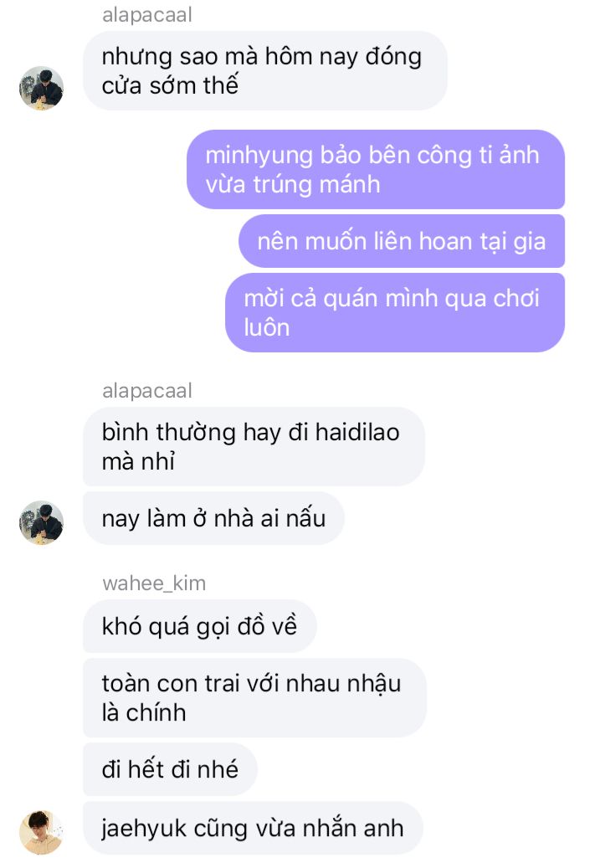Tap alapacaal's avatar next to 'nay làm ở nhà ai nấu'

(x=42, y=522)
